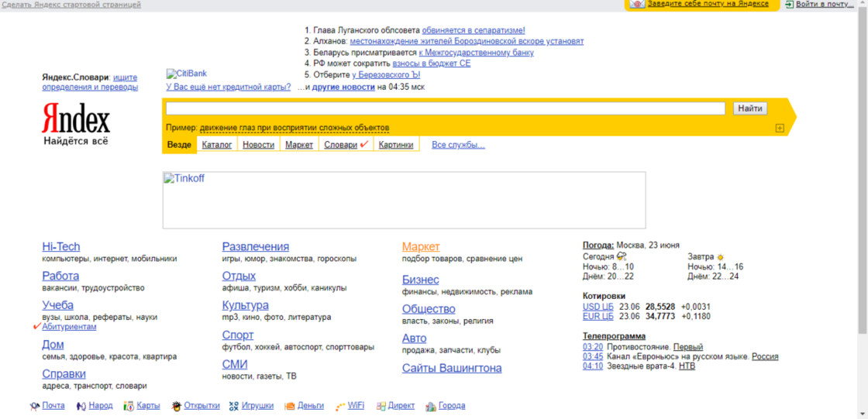
Task: Open the Отдых category
Action: pyautogui.click(x=239, y=276)
